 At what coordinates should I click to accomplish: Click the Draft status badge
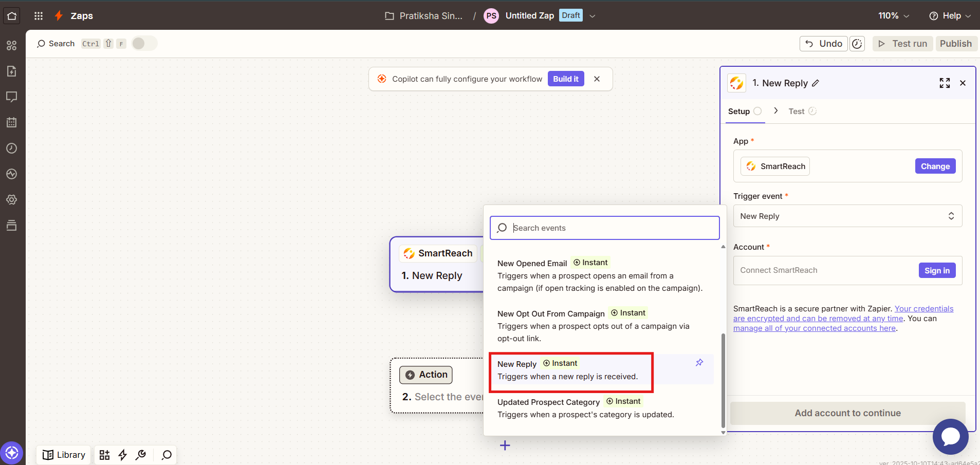(571, 15)
